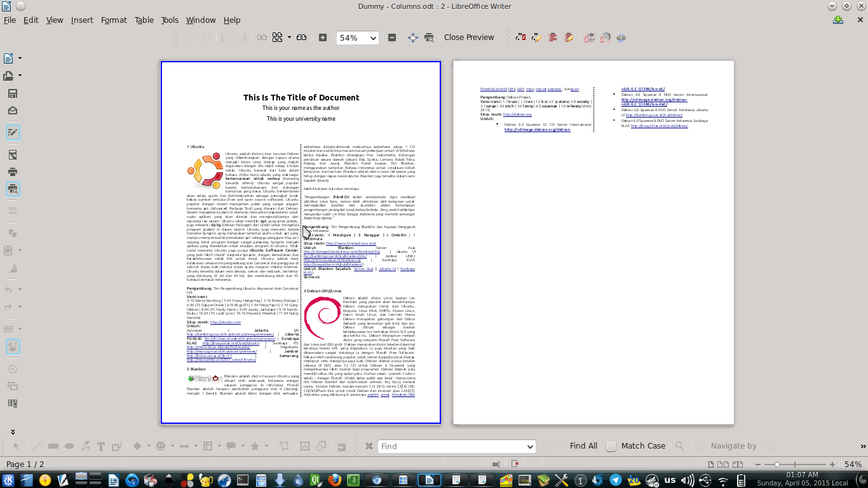Open the Insert menu
Image resolution: width=868 pixels, height=488 pixels.
[x=82, y=20]
